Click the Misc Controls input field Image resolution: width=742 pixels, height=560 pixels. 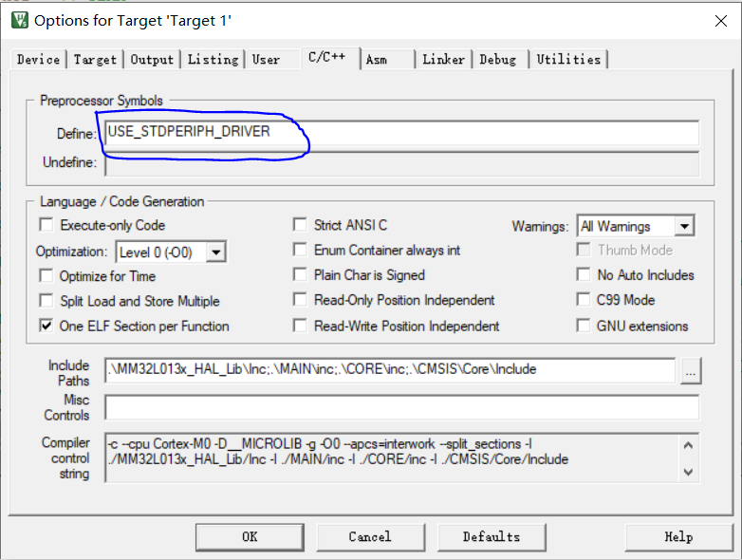pyautogui.click(x=401, y=407)
